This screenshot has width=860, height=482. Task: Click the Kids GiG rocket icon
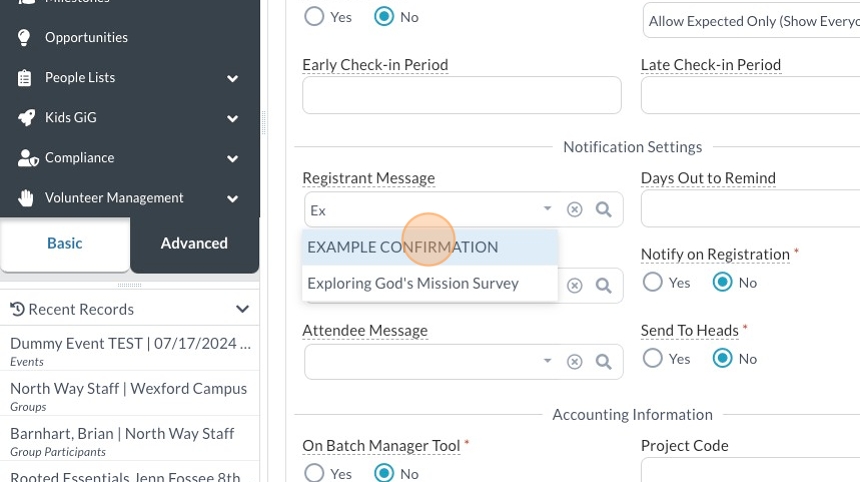click(26, 117)
